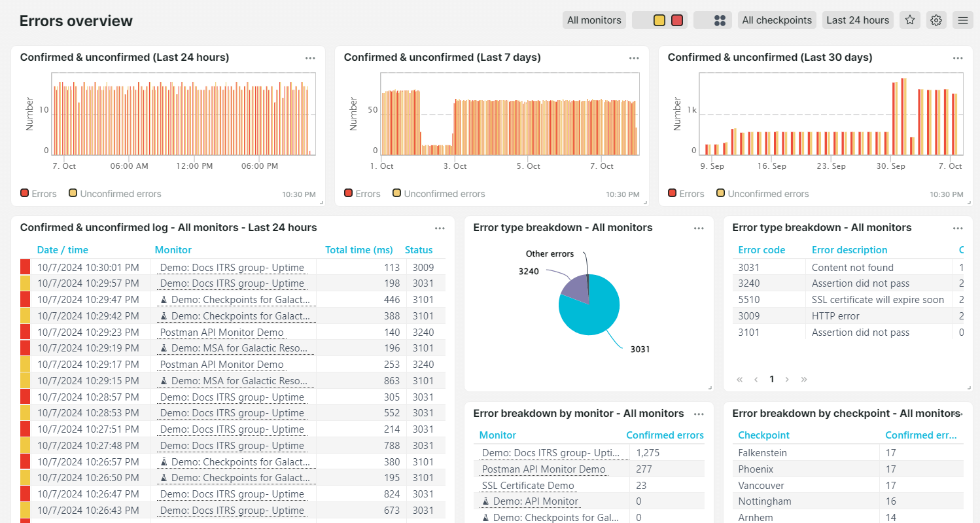Sort the log by the Date / time column
980x523 pixels.
pyautogui.click(x=63, y=250)
